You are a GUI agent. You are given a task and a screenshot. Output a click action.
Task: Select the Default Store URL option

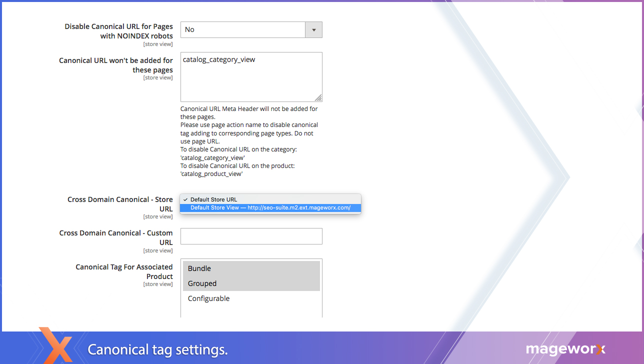pos(270,199)
